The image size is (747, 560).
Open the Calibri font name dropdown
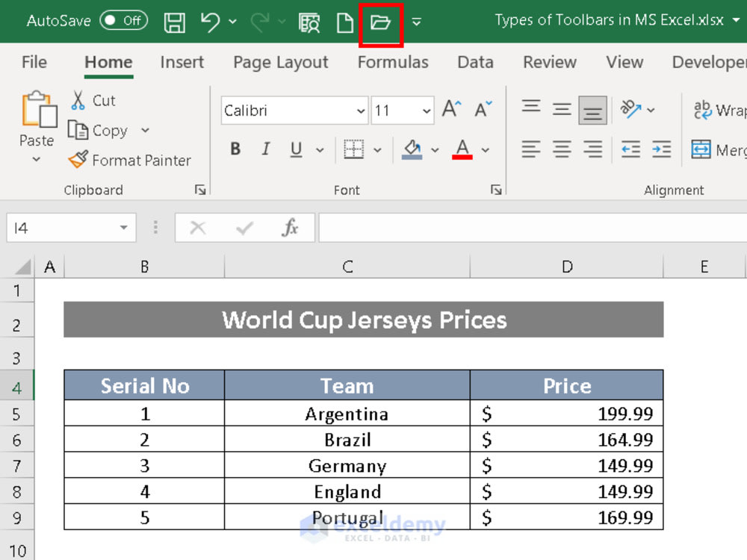pos(361,111)
